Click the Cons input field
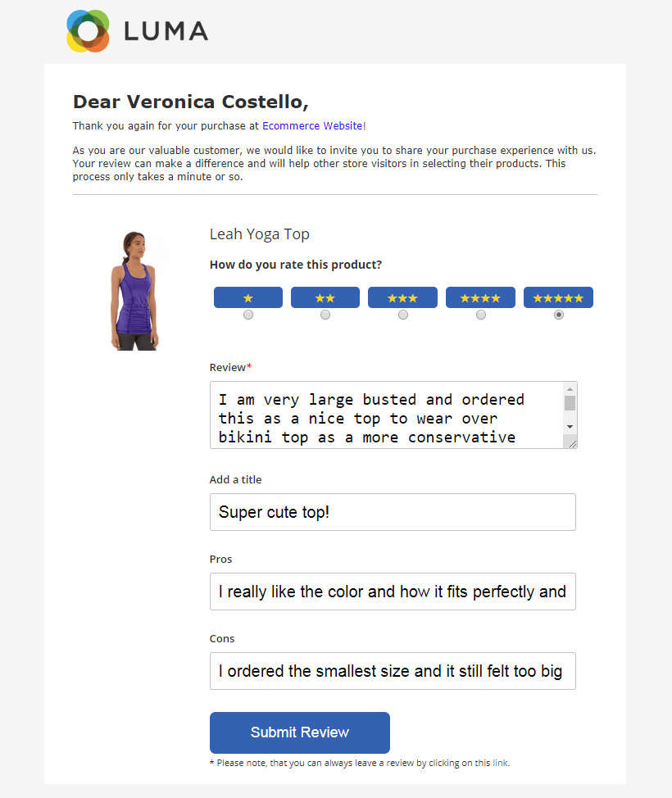Screen dimensions: 672x798 pyautogui.click(x=392, y=670)
